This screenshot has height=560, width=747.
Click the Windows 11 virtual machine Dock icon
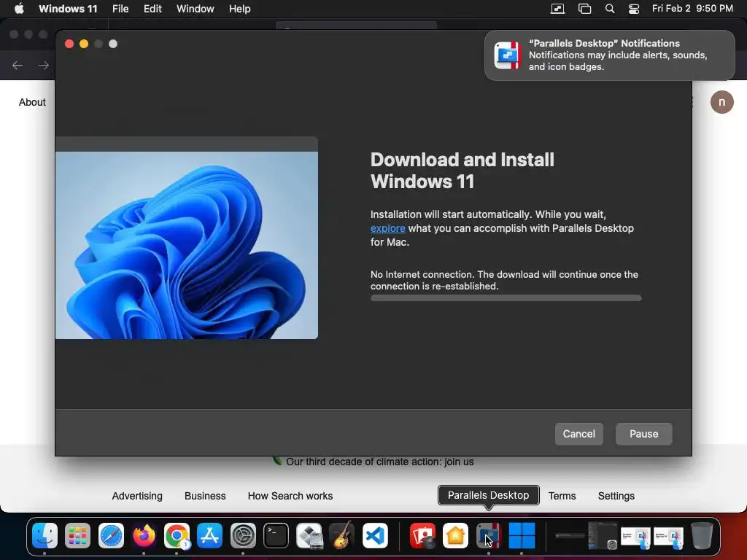pos(522,535)
